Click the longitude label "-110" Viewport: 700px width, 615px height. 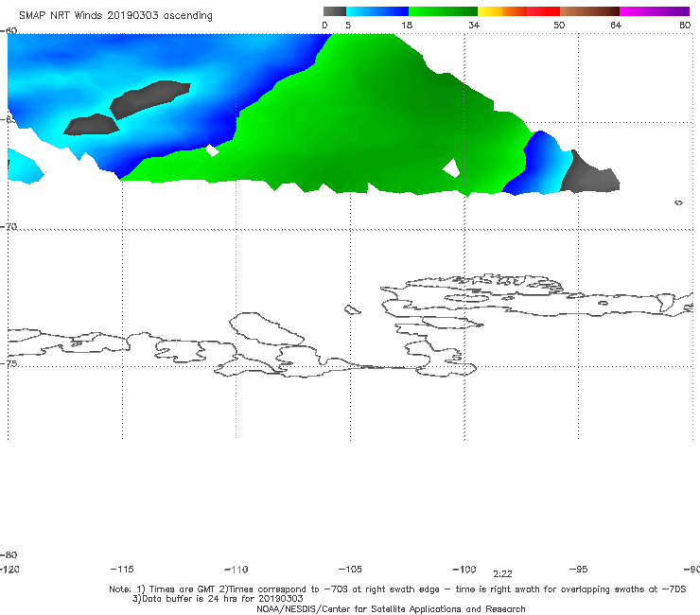pyautogui.click(x=236, y=570)
